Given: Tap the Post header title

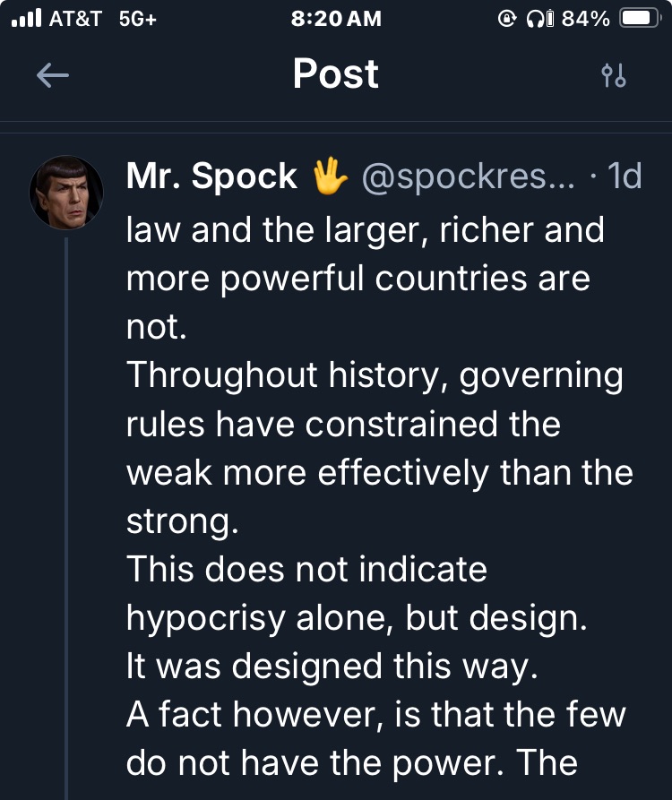Looking at the screenshot, I should coord(335,74).
